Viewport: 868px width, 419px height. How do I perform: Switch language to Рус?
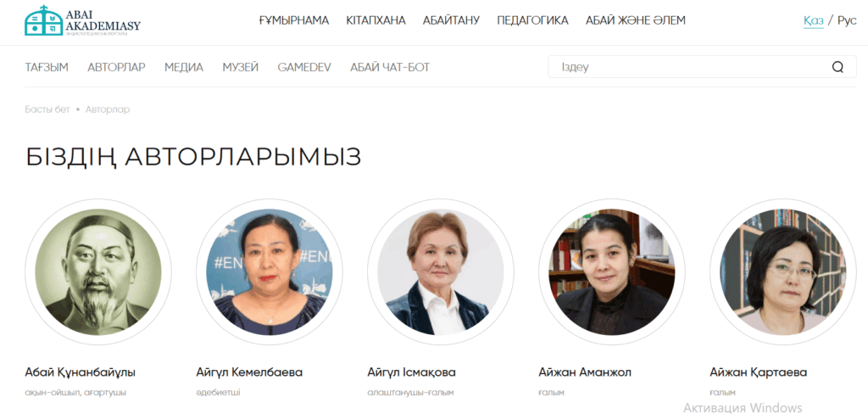tap(847, 20)
